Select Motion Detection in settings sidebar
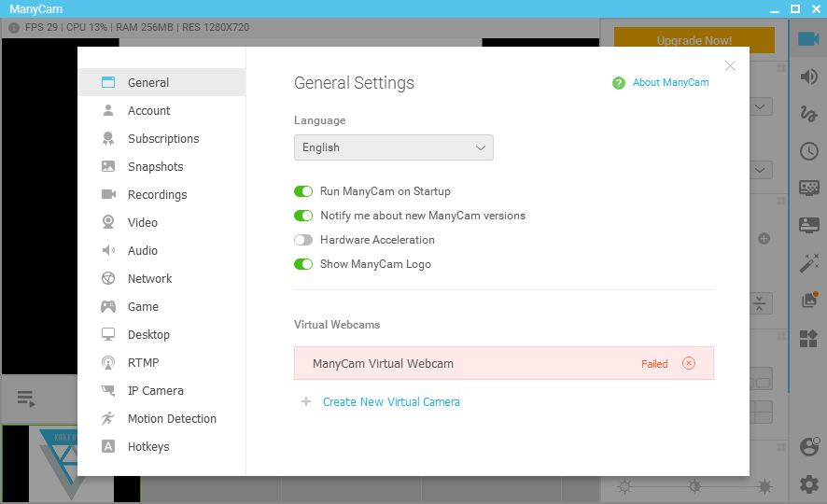 click(172, 419)
